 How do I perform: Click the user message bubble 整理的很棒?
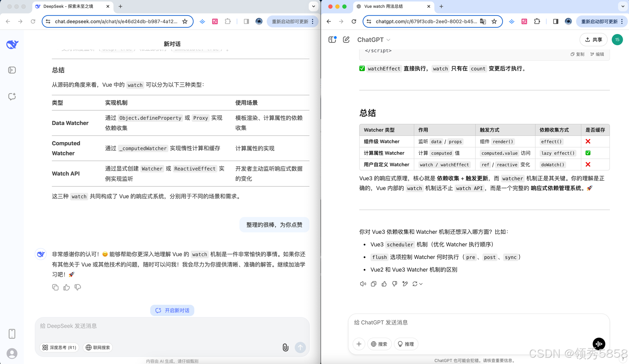pos(274,225)
